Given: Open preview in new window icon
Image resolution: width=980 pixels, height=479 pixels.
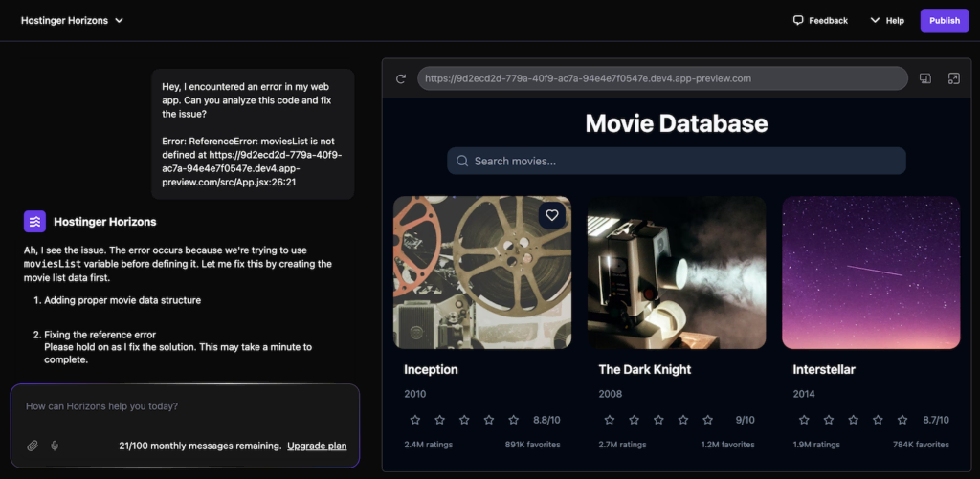Looking at the screenshot, I should [x=953, y=78].
